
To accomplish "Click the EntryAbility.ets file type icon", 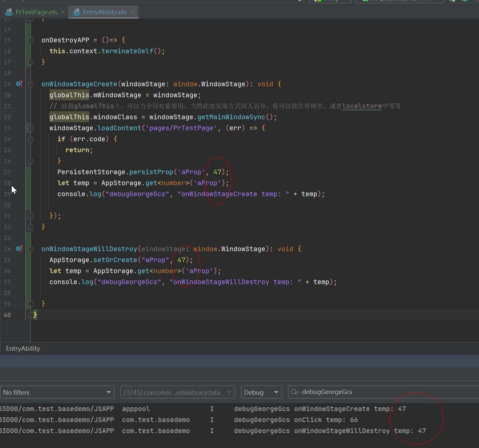I will pyautogui.click(x=77, y=13).
